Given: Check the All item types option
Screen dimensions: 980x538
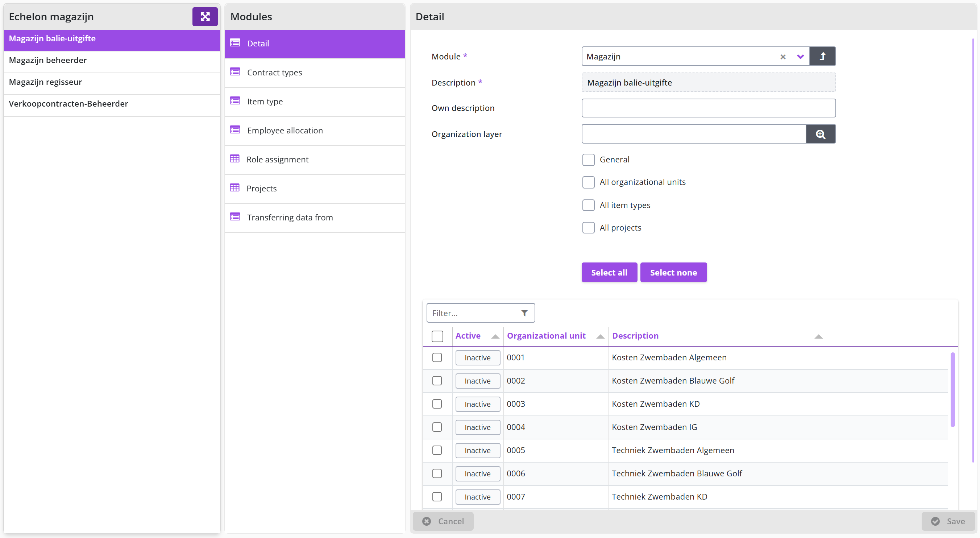Looking at the screenshot, I should point(588,205).
